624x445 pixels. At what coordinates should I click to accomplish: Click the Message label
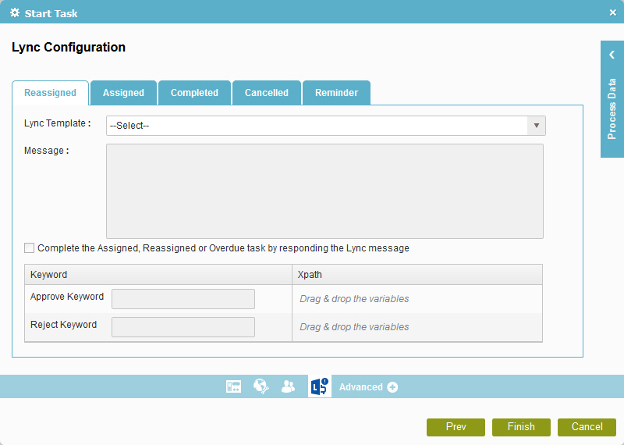(47, 151)
